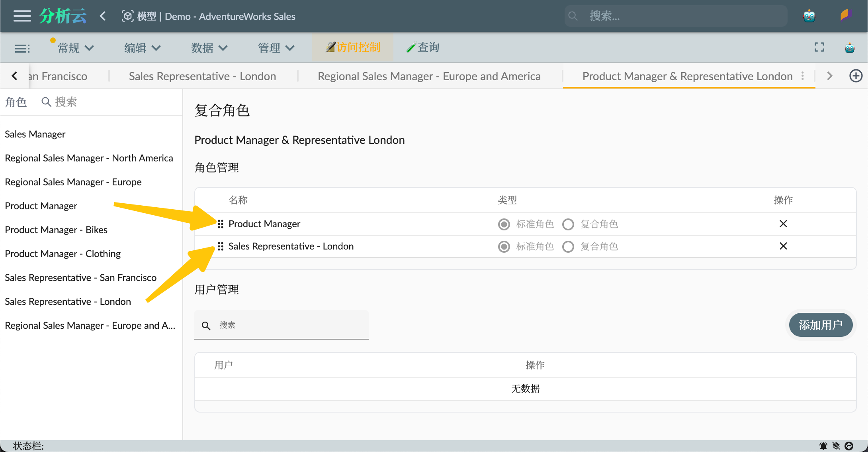The width and height of the screenshot is (868, 452).
Task: Open options menu on Product Manager & Representative tab
Action: (x=803, y=76)
